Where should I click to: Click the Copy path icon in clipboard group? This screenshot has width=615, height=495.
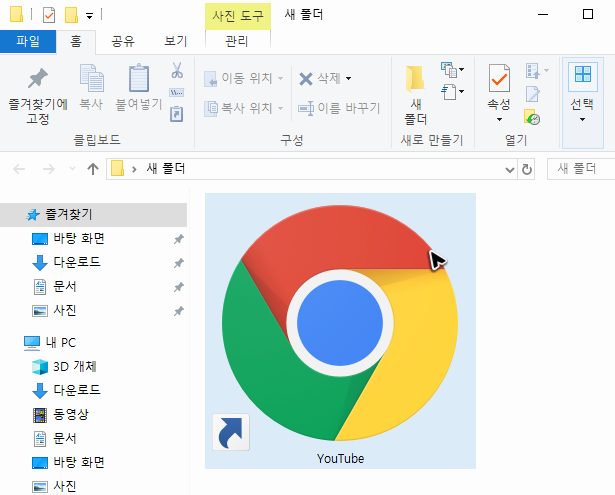tap(177, 93)
